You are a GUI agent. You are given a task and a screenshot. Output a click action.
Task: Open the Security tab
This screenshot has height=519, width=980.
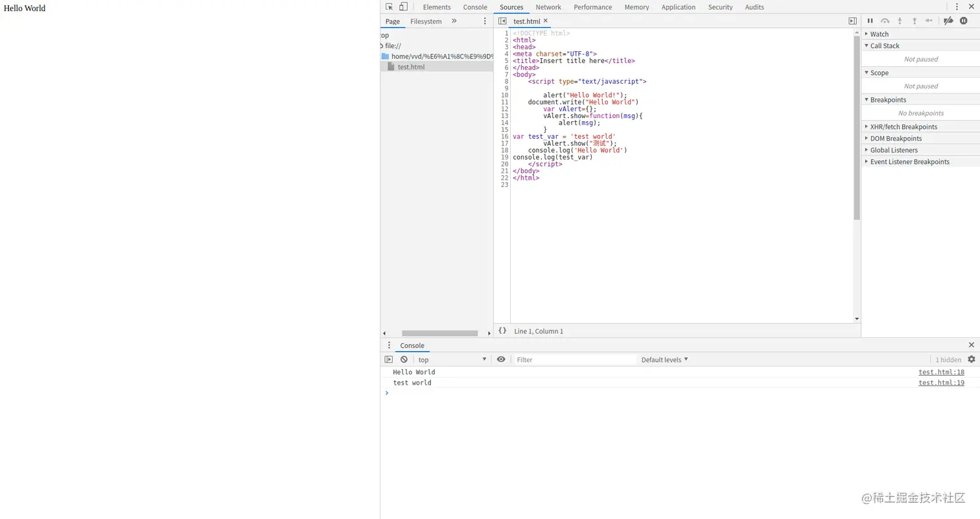click(x=720, y=7)
